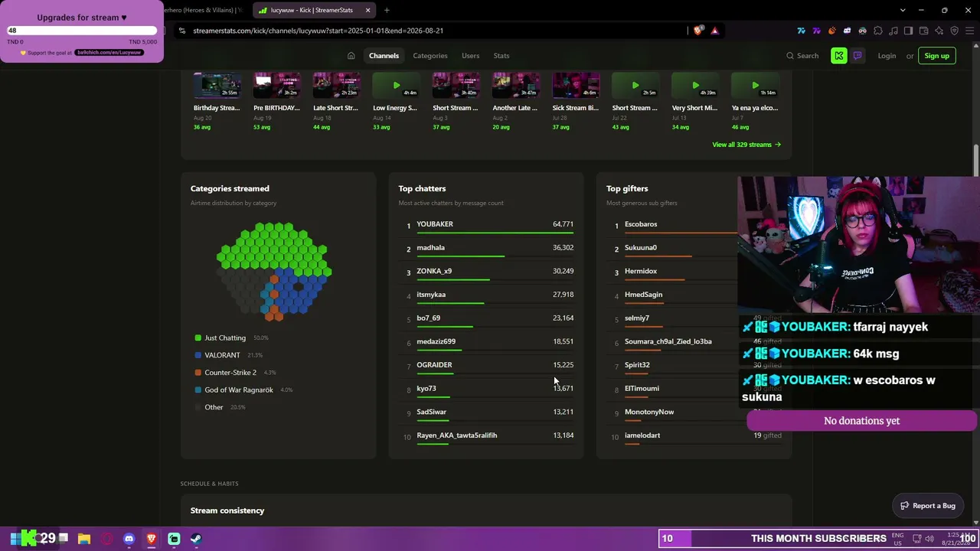
Task: Open top chatter SadSiwar
Action: pyautogui.click(x=431, y=412)
